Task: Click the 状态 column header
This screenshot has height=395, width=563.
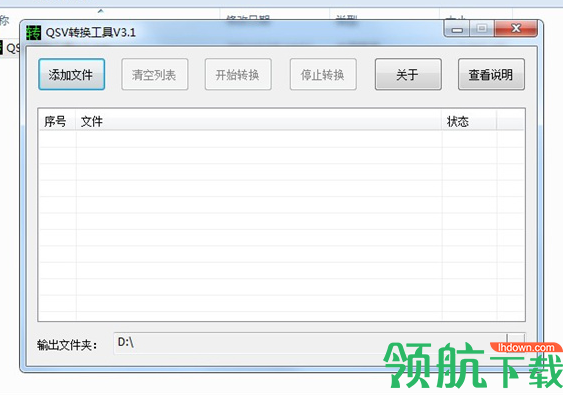Action: tap(469, 121)
